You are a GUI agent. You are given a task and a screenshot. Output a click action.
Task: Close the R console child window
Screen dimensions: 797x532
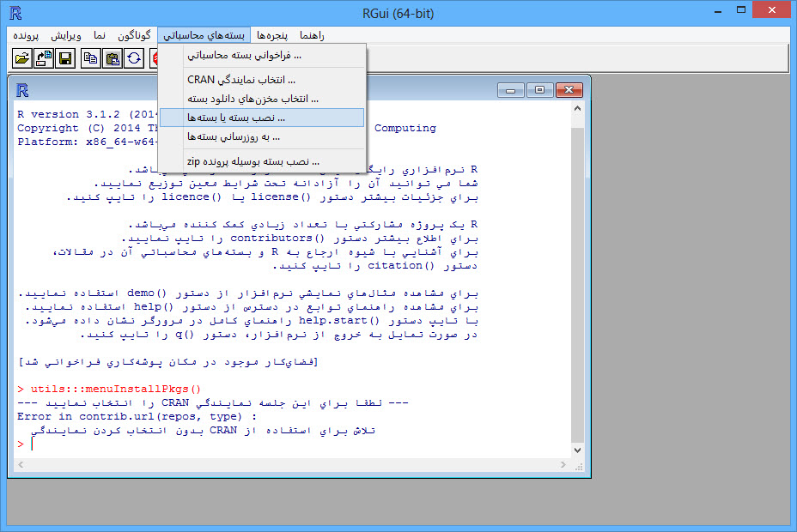click(569, 90)
